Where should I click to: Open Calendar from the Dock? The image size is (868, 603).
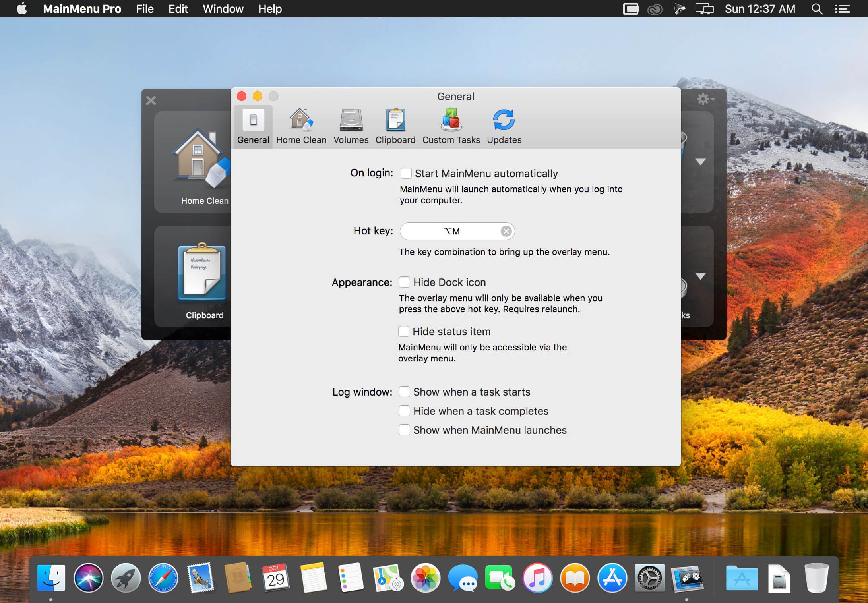(x=275, y=578)
